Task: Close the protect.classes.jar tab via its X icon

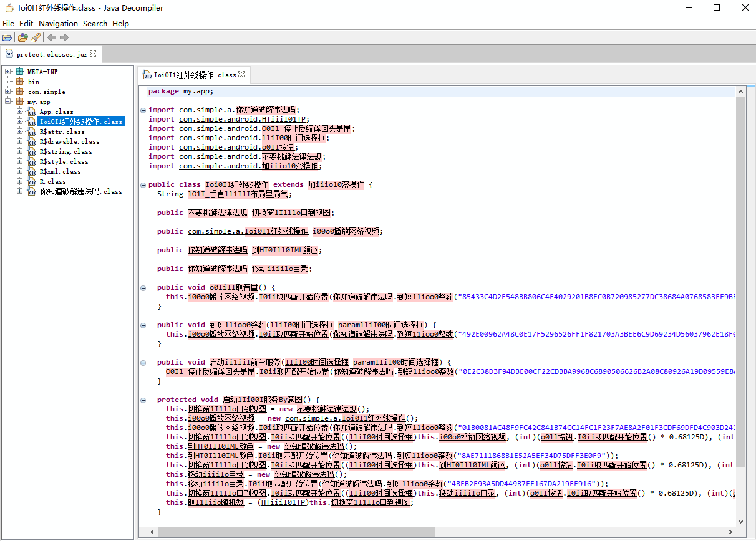Action: (93, 54)
